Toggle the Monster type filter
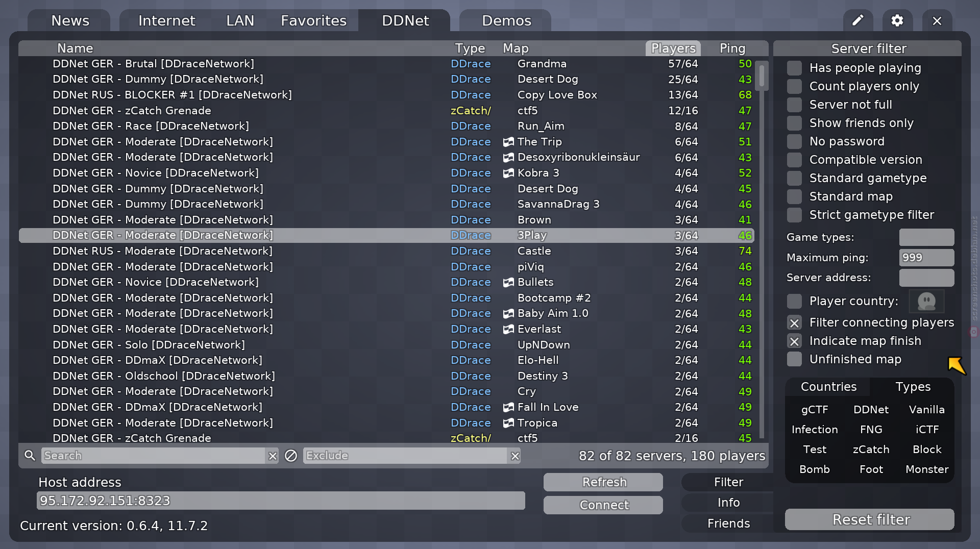This screenshot has height=549, width=980. tap(927, 469)
